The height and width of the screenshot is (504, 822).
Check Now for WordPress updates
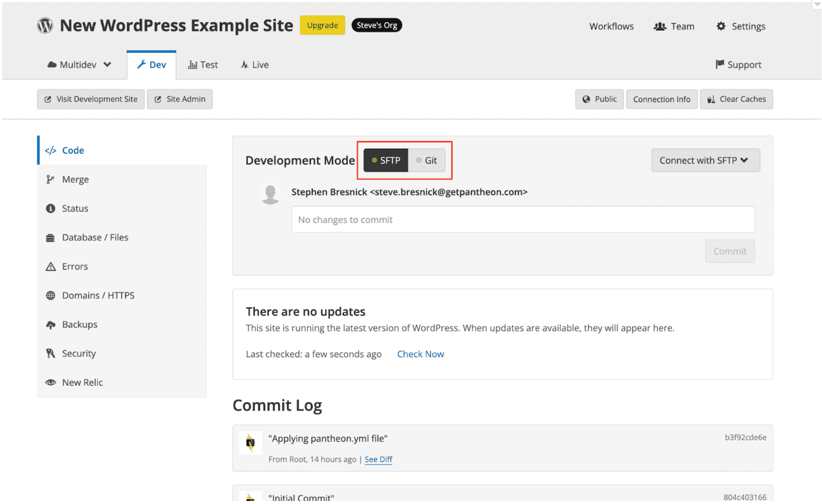coord(420,354)
